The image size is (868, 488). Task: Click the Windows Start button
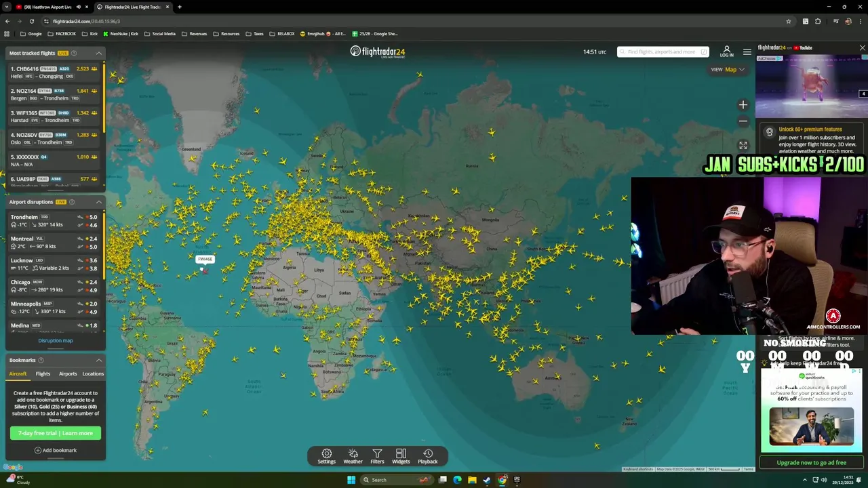point(351,480)
